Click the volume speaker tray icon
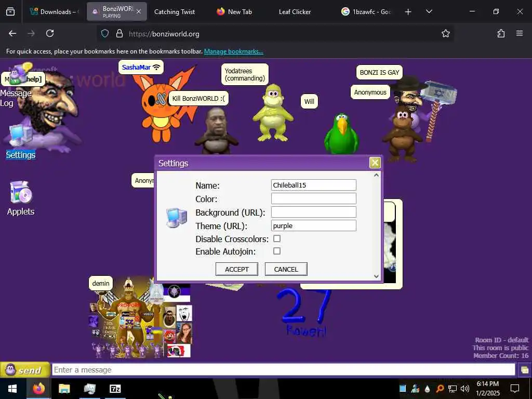This screenshot has width=532, height=399. [465, 389]
